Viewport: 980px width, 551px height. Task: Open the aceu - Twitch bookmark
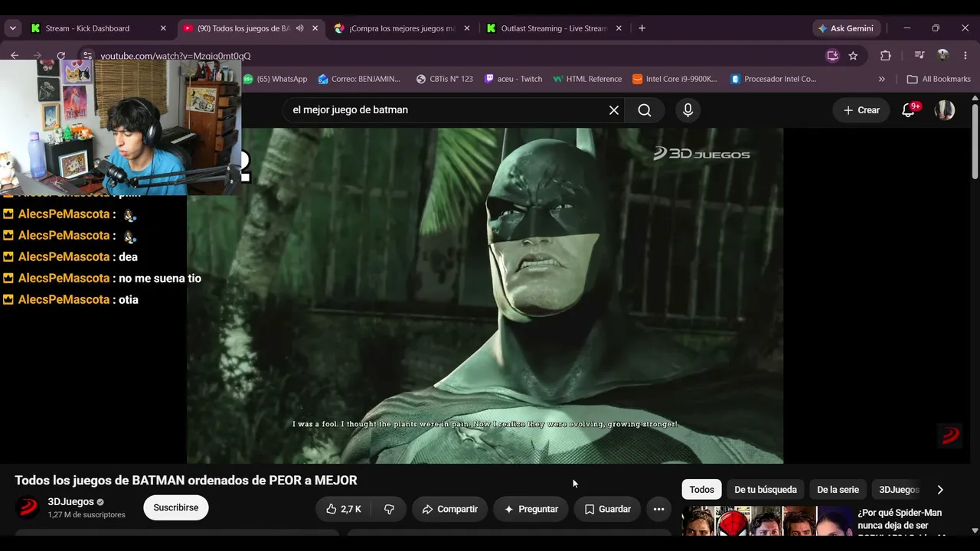(x=513, y=79)
